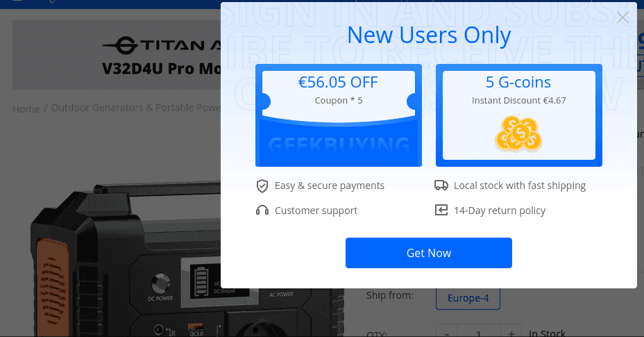Select the Europe-4 ship from option
644x337 pixels.
point(468,298)
